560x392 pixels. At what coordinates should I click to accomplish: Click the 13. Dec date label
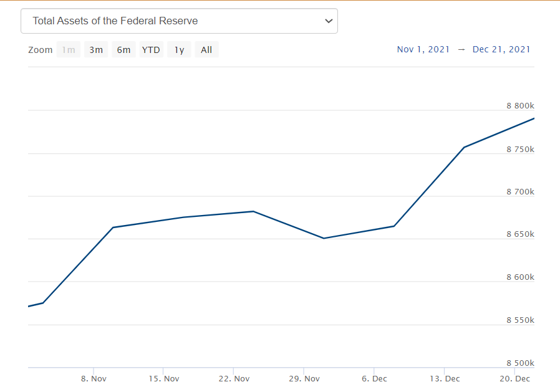coord(445,379)
